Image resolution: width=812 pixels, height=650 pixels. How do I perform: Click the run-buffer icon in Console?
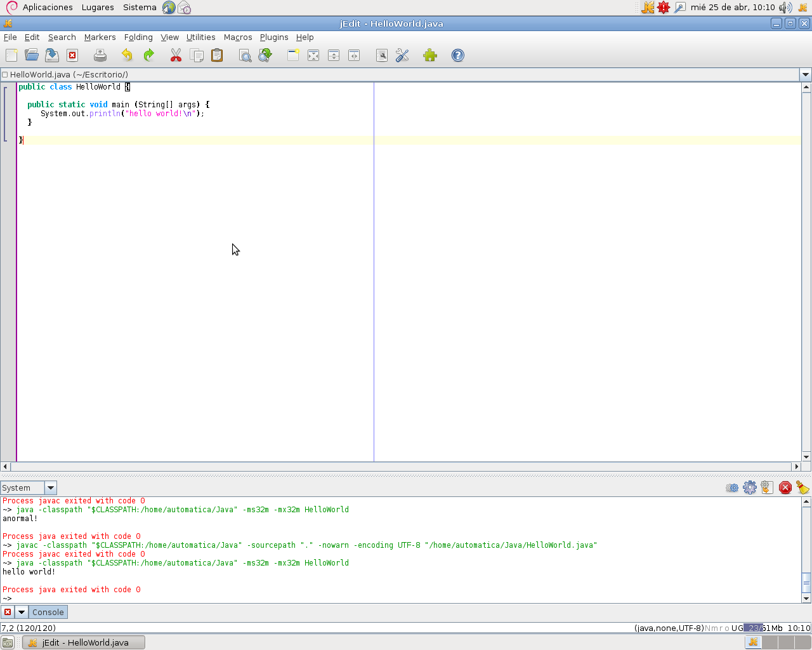pyautogui.click(x=767, y=487)
